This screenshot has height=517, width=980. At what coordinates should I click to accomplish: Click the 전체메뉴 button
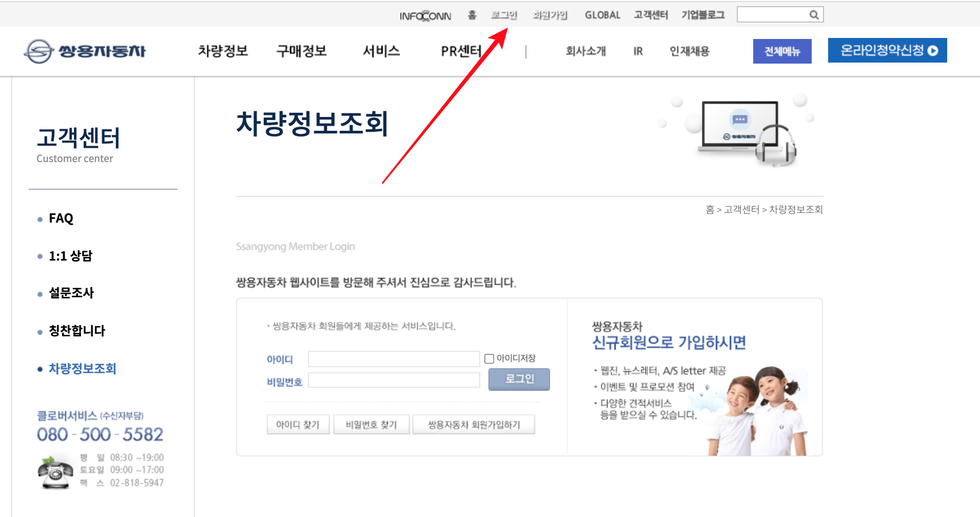pyautogui.click(x=782, y=51)
